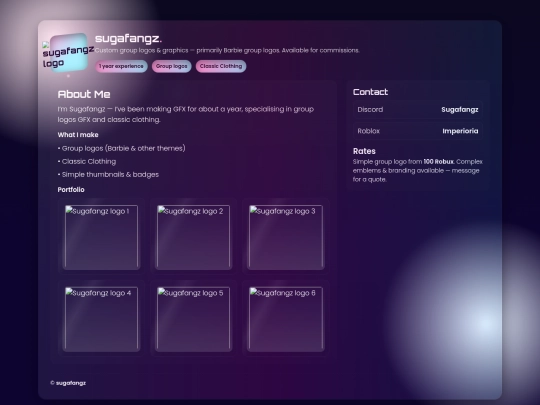540x405 pixels.
Task: Click the Portfolio subheading
Action: click(71, 189)
